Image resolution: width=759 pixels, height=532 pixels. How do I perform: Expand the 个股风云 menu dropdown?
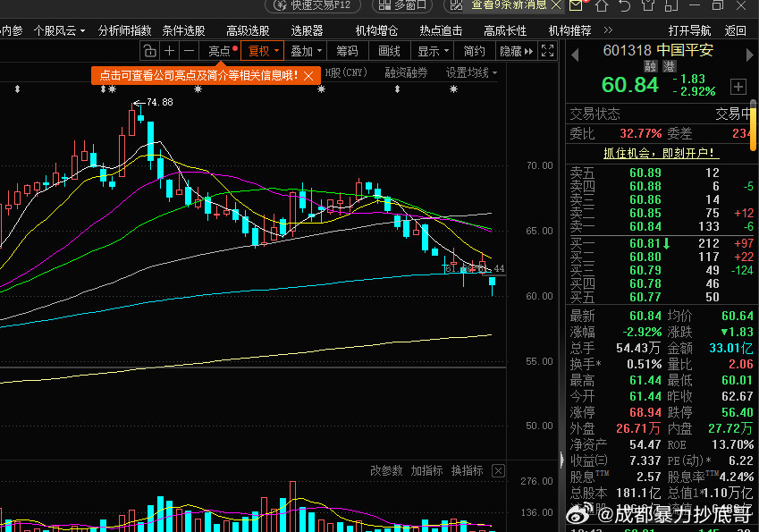[59, 30]
